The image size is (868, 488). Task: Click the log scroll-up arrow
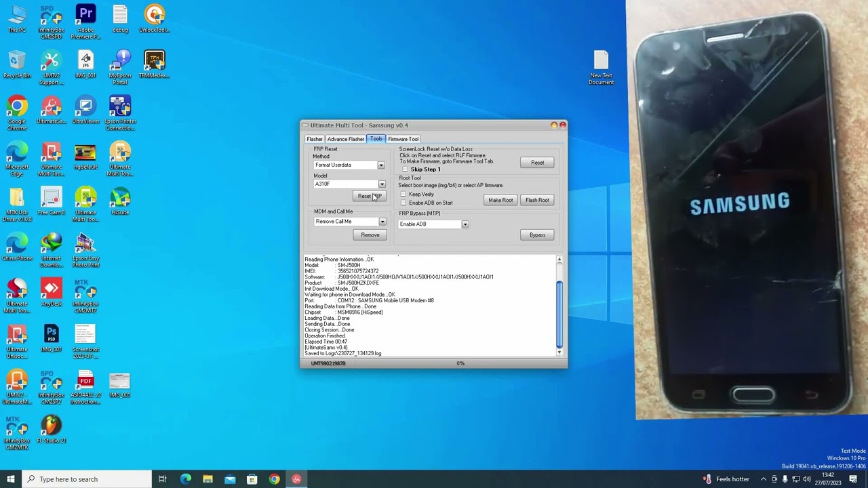point(559,260)
